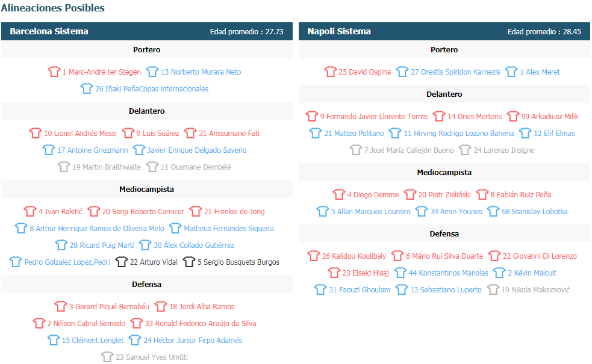Open the Gerard Piqué Bernabéu link

(109, 307)
